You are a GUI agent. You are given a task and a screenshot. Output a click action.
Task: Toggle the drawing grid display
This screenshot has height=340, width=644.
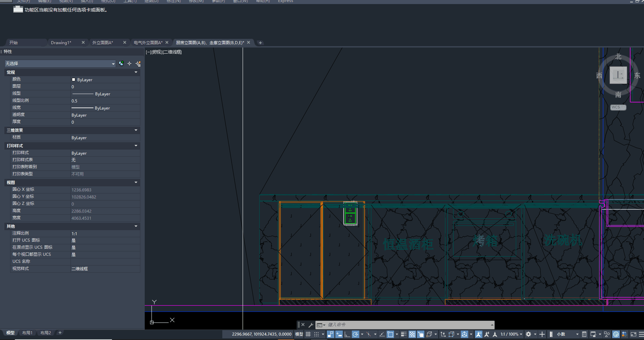pos(308,334)
